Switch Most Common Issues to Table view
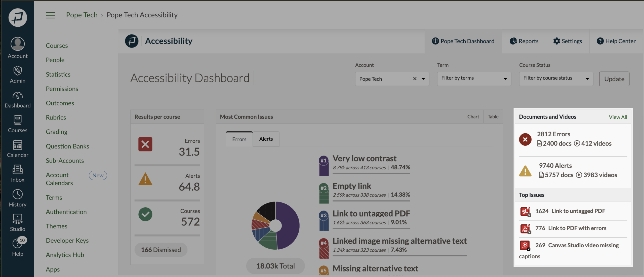Image resolution: width=644 pixels, height=277 pixels. (493, 117)
